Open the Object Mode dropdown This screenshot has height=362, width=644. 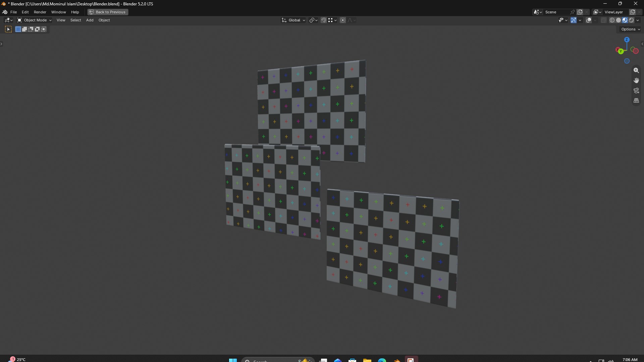[x=34, y=20]
